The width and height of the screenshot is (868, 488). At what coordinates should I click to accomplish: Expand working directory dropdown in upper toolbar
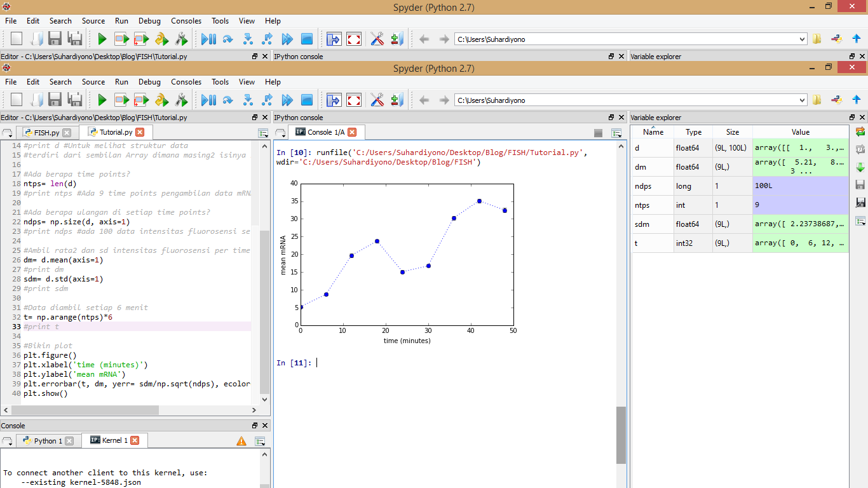802,39
